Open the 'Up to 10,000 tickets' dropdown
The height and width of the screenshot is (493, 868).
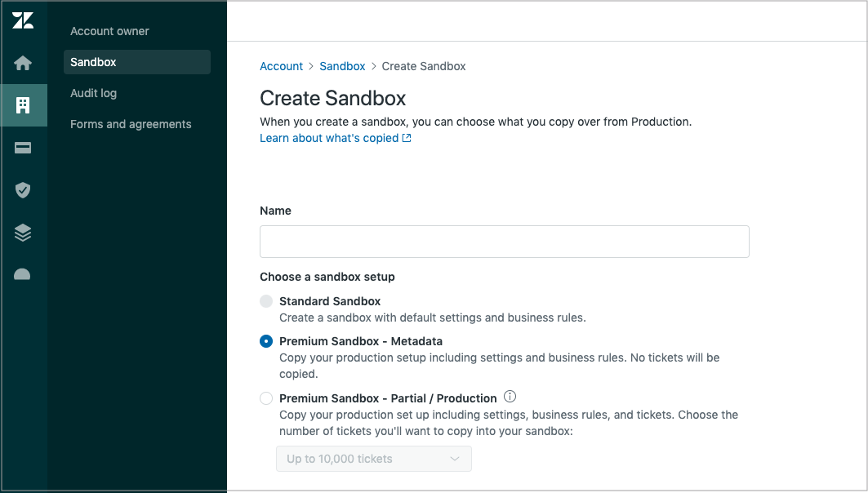[373, 459]
